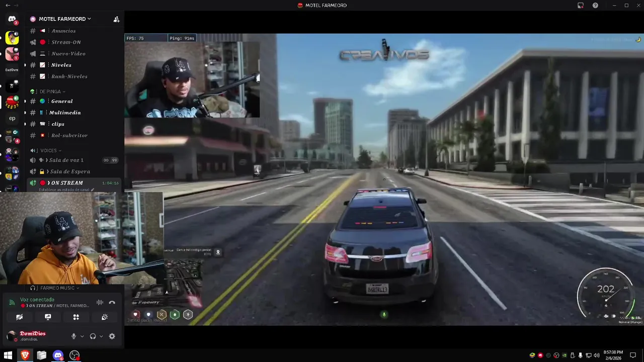The width and height of the screenshot is (644, 362).
Task: Join Sala de Espera voice channel
Action: (75, 172)
